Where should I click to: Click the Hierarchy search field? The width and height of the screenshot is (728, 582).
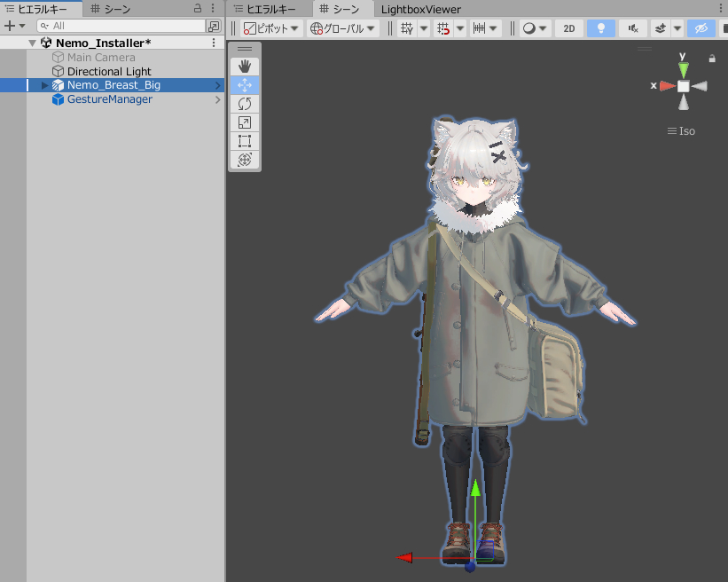pos(121,26)
